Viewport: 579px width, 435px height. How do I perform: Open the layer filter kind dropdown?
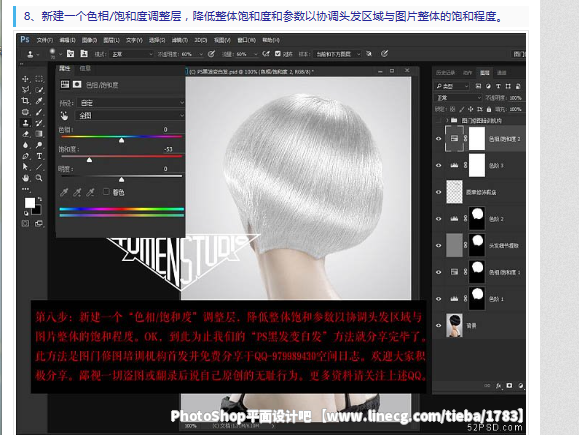pos(452,86)
